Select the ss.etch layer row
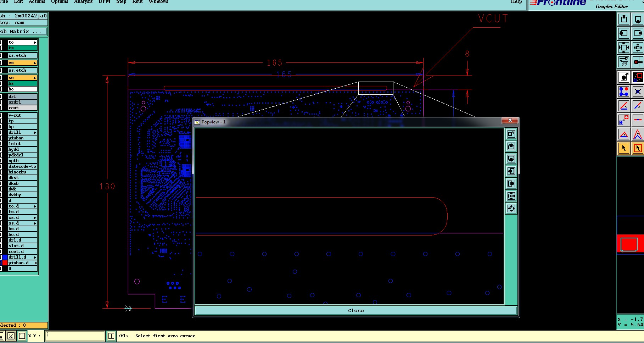644x343 pixels. tap(23, 70)
